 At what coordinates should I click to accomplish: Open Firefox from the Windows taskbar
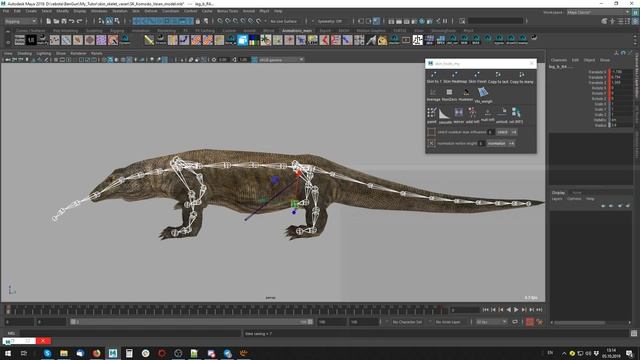(x=96, y=353)
